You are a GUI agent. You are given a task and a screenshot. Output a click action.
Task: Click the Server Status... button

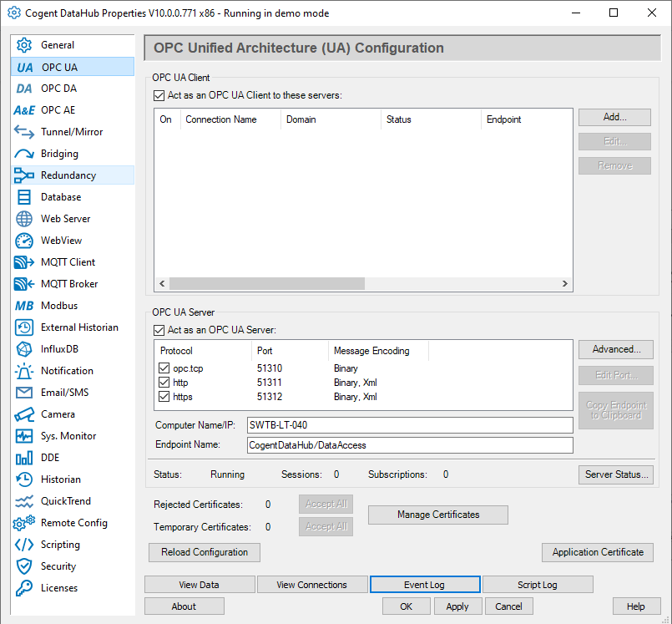tap(616, 474)
